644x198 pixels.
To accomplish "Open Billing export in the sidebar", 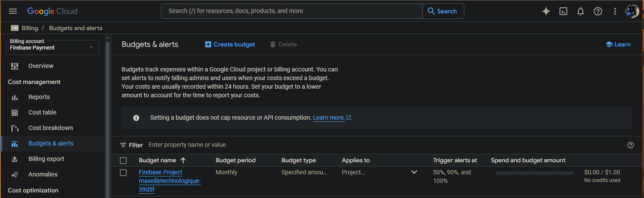I will pos(46,159).
